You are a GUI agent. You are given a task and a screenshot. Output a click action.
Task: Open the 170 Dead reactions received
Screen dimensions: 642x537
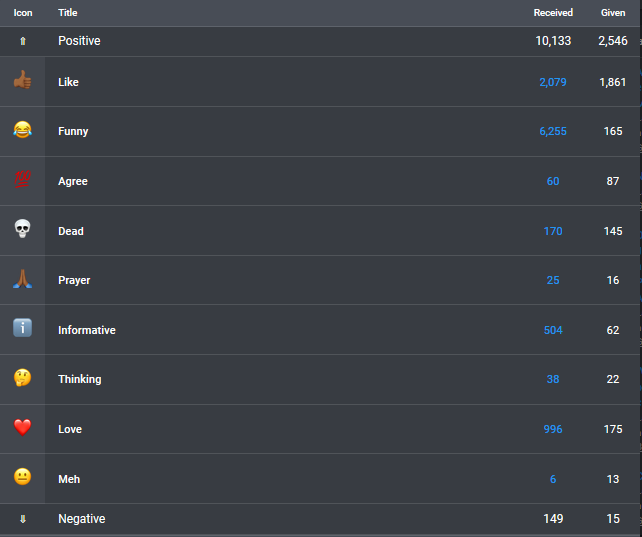pyautogui.click(x=553, y=231)
